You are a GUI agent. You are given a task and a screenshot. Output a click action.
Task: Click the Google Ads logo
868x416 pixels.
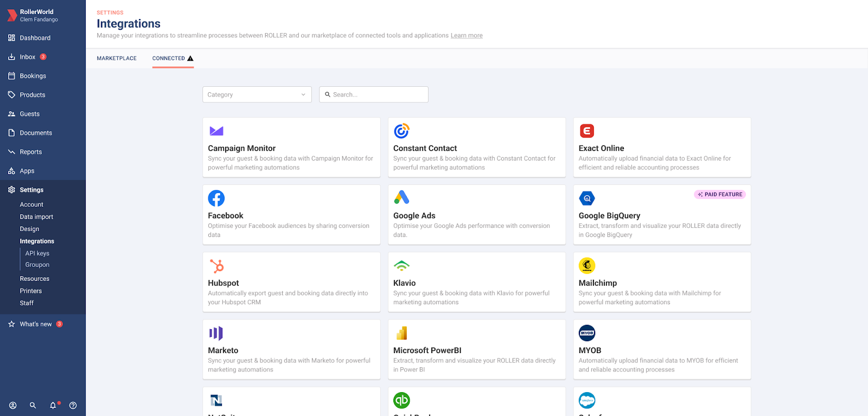coord(401,197)
